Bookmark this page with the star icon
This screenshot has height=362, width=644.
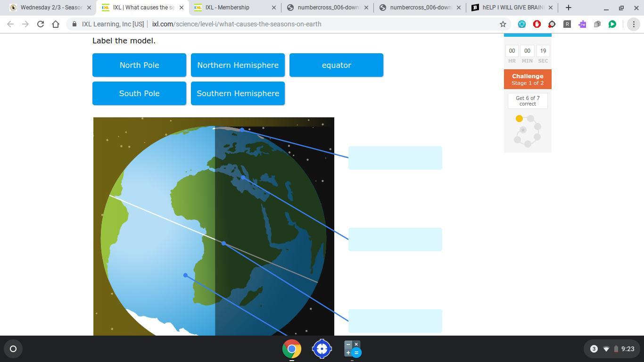point(503,24)
